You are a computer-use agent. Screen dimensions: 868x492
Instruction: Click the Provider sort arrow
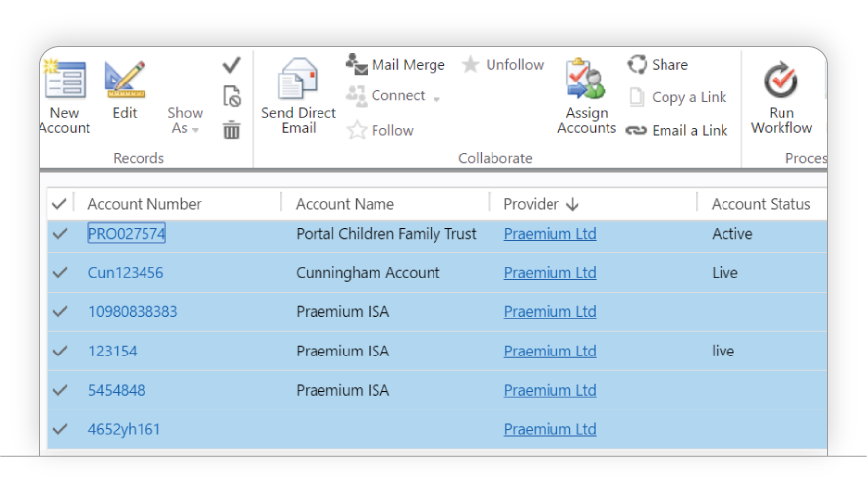pyautogui.click(x=572, y=205)
